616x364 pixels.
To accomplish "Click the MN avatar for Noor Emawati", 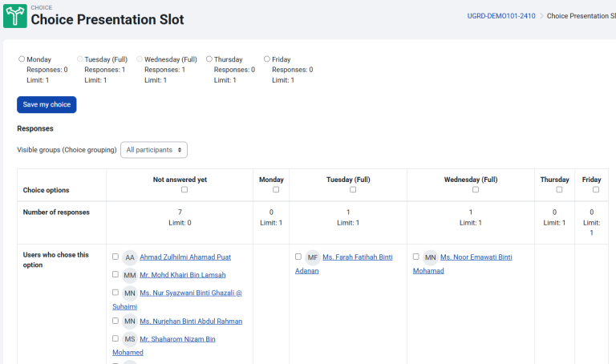I will click(431, 257).
